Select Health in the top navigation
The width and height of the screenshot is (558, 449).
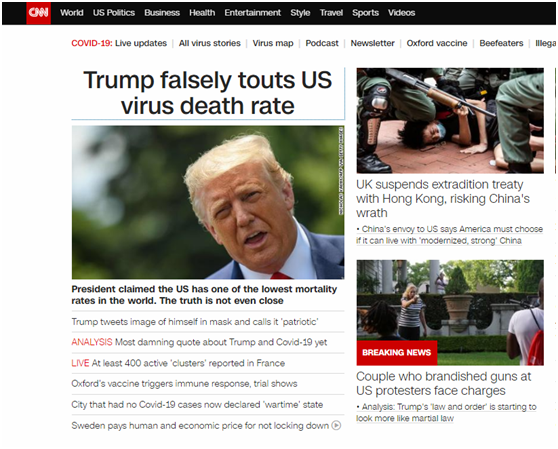pos(202,13)
